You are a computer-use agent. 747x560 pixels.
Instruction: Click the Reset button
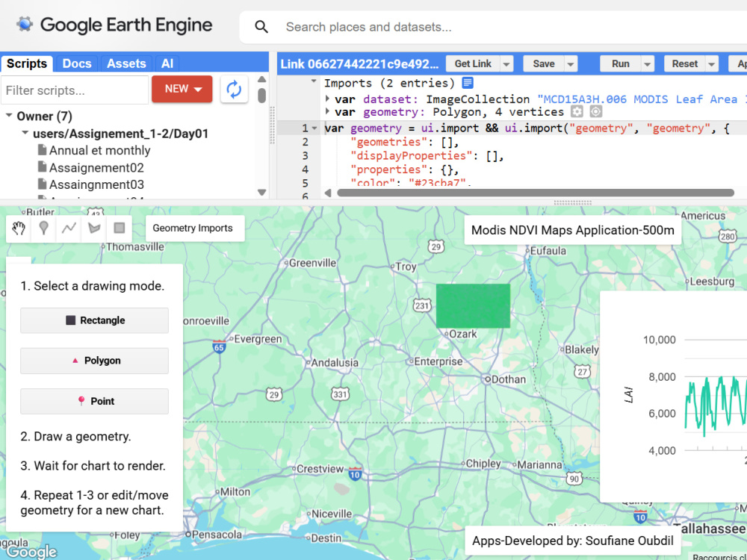click(684, 63)
